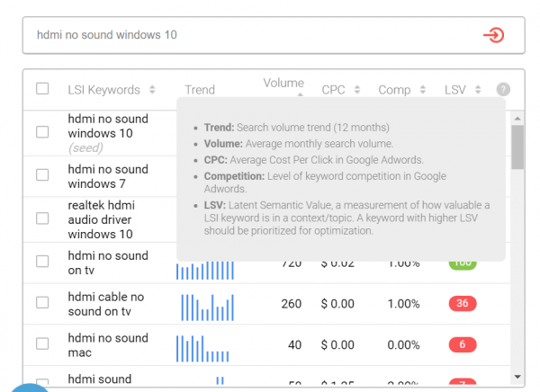Click the 'hdmi no sound on tv' keyword text
The width and height of the screenshot is (540, 392).
(108, 263)
